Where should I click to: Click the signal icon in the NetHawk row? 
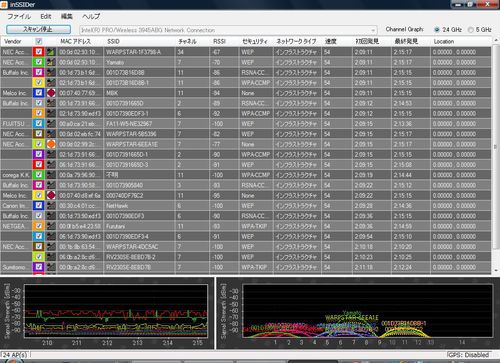tap(51, 206)
